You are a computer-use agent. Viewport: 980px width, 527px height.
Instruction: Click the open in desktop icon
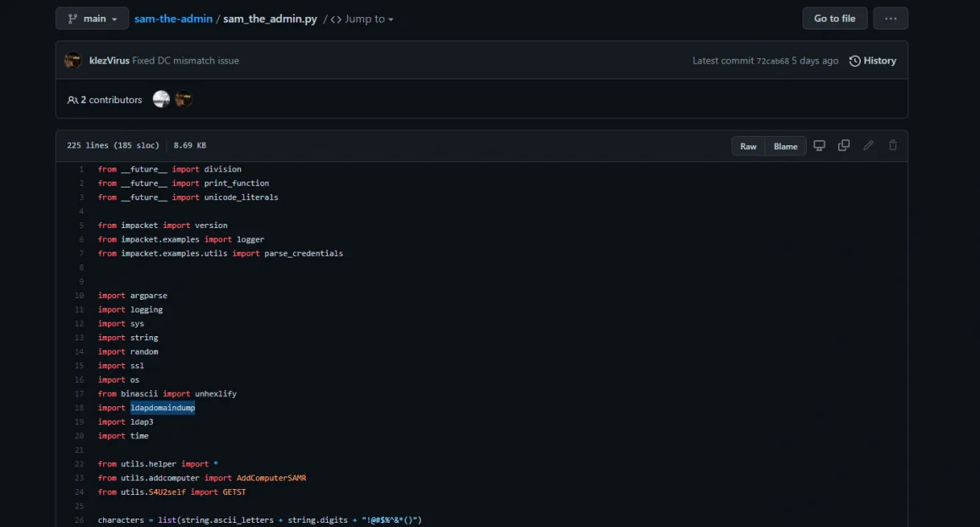pyautogui.click(x=819, y=145)
